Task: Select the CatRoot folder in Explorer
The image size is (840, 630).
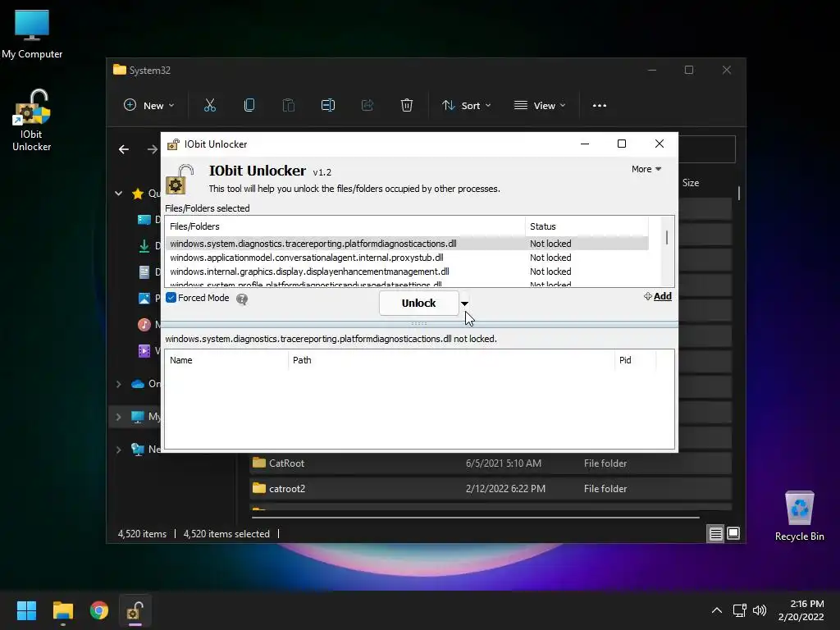Action: [x=491, y=463]
